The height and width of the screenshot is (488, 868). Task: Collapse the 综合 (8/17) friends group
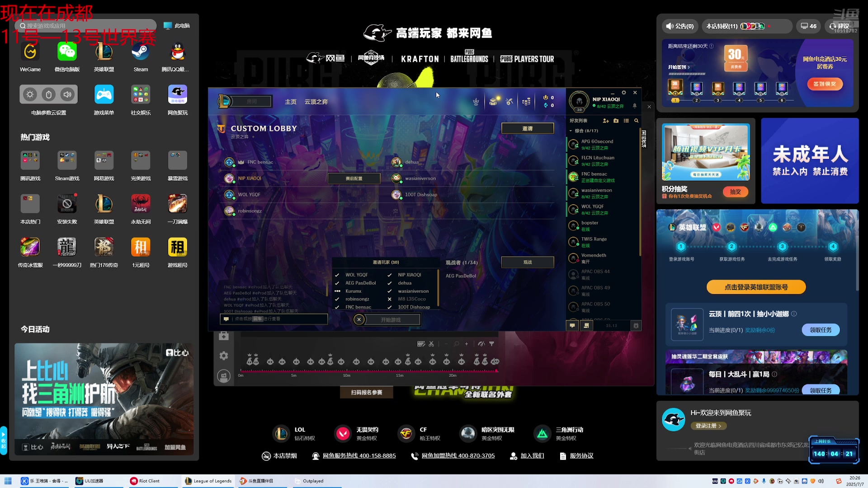pyautogui.click(x=571, y=131)
